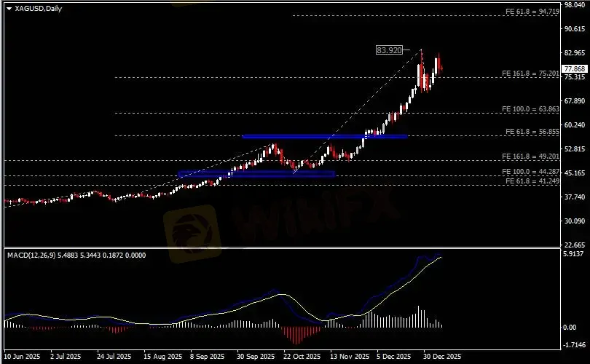Click the 22.665 price axis value
This screenshot has height=364, width=590.
[x=574, y=245]
